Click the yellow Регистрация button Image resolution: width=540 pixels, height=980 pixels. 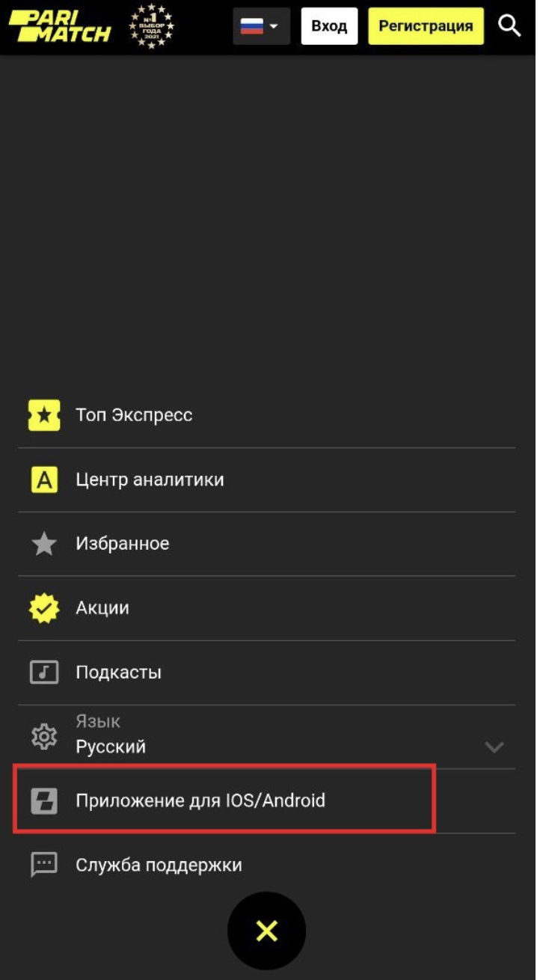pyautogui.click(x=426, y=26)
